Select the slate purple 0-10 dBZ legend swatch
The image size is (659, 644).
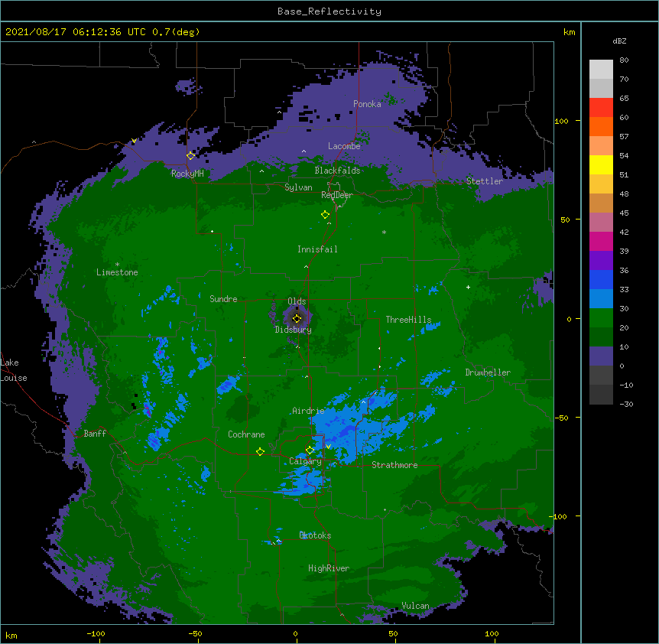[601, 356]
